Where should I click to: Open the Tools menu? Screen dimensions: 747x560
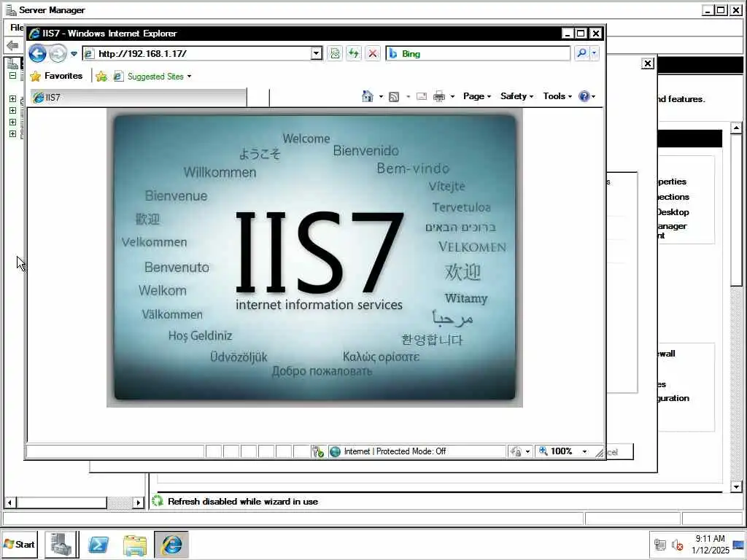tap(557, 96)
